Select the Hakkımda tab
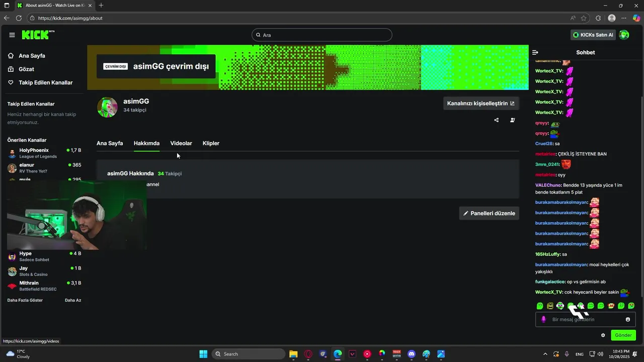 pyautogui.click(x=146, y=143)
